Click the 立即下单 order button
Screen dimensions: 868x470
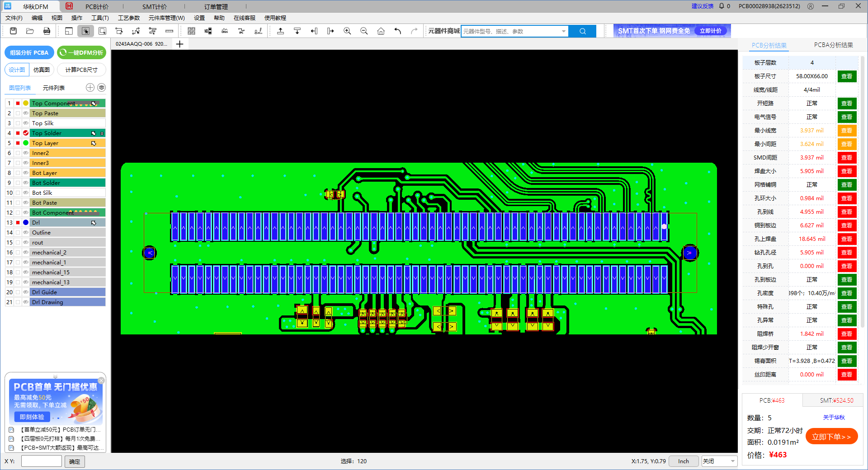pyautogui.click(x=831, y=437)
